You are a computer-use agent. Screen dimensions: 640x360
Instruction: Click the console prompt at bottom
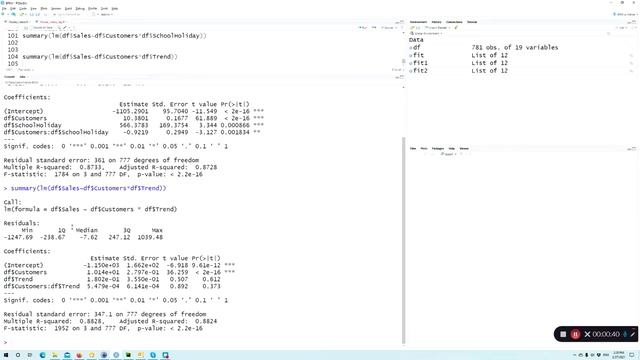(6, 342)
